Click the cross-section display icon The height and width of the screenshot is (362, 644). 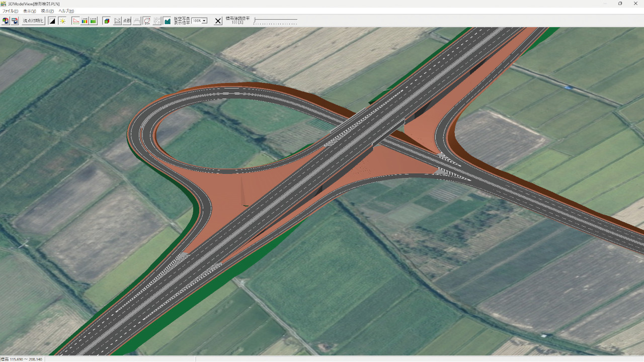(117, 21)
